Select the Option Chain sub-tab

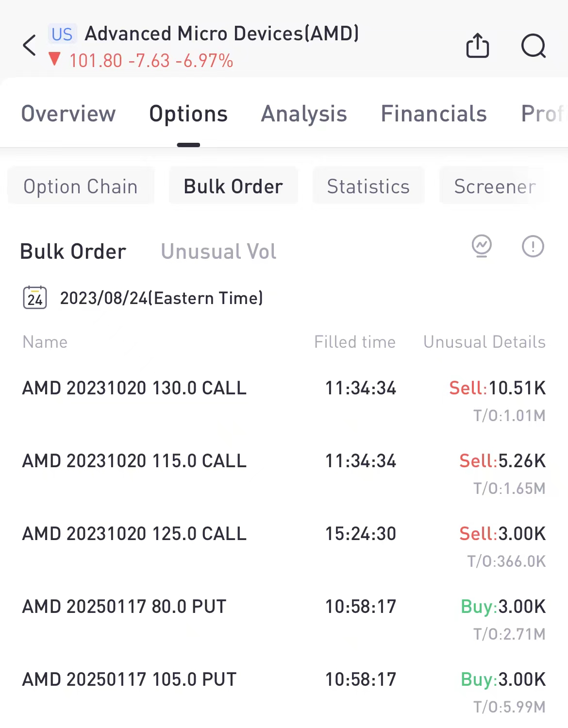(81, 186)
